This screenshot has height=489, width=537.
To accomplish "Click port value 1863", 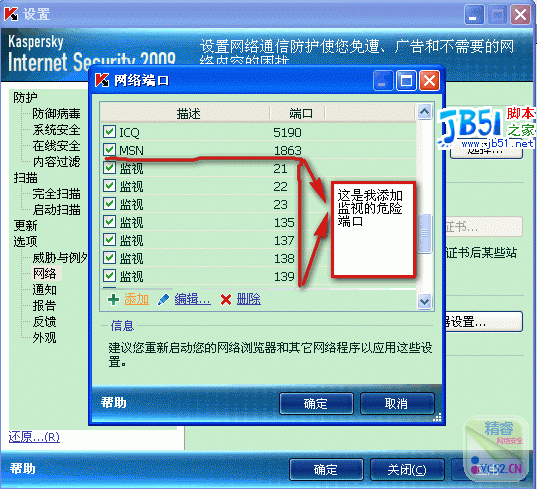I will pyautogui.click(x=288, y=150).
